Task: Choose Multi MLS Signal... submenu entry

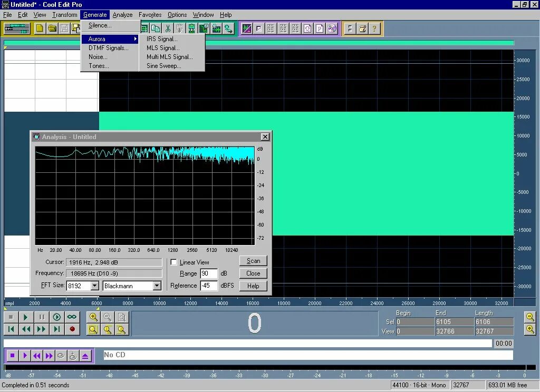Action: pos(172,57)
